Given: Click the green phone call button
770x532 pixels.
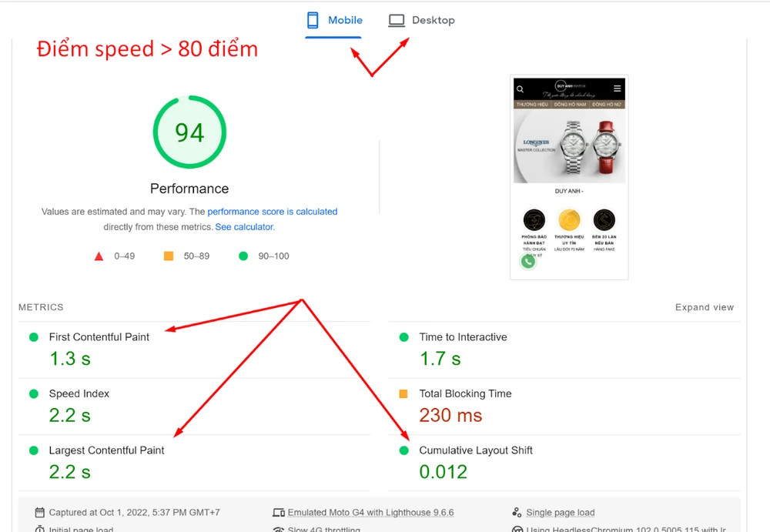Looking at the screenshot, I should pos(527,261).
